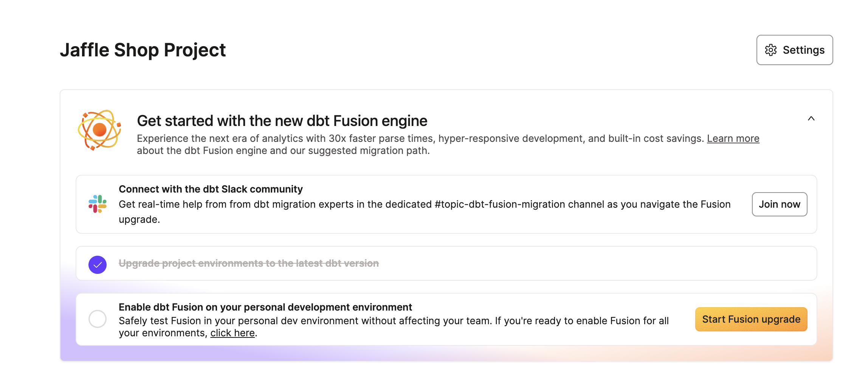Screen dimensions: 868x373
Task: Click Join now to join Slack
Action: (779, 204)
